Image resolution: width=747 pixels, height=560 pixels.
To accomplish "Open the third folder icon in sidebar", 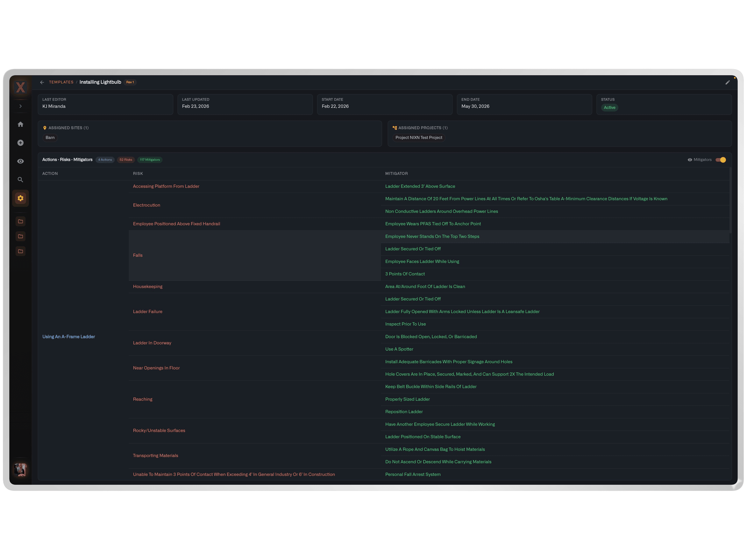I will (21, 251).
